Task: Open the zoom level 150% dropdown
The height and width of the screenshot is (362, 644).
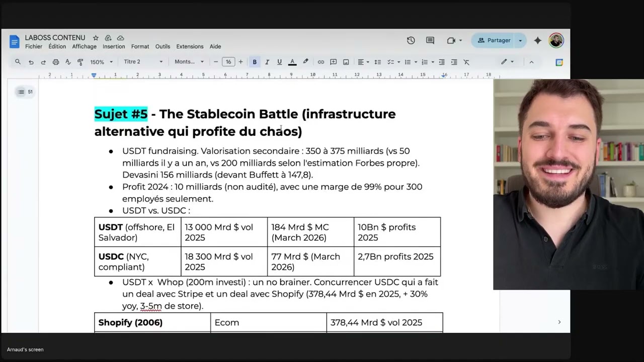Action: (x=101, y=62)
